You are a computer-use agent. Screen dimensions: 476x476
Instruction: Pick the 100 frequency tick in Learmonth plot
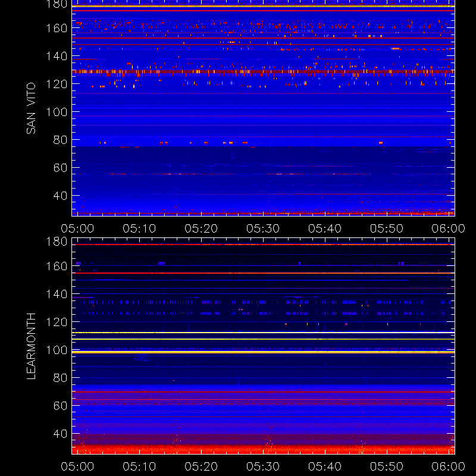[57, 350]
